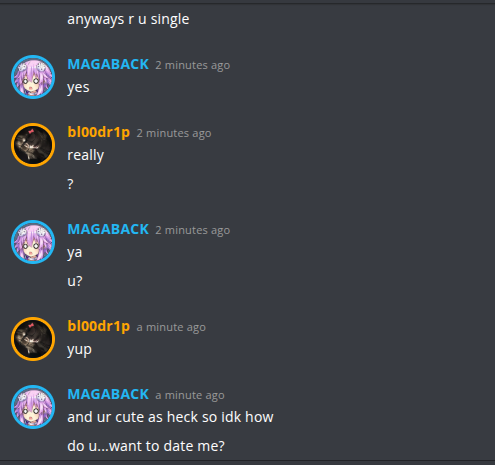Image resolution: width=495 pixels, height=465 pixels.
Task: Open the bl00dr1p username above 'really'
Action: (x=99, y=132)
